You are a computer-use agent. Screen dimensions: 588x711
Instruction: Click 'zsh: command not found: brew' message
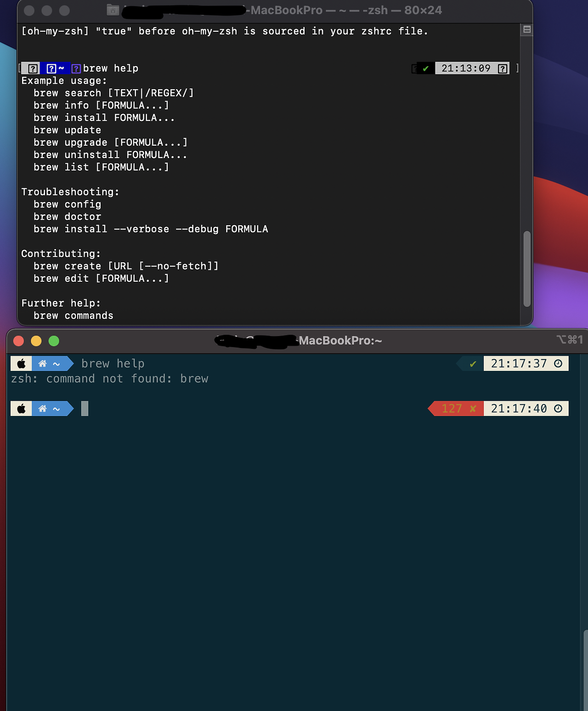(110, 379)
